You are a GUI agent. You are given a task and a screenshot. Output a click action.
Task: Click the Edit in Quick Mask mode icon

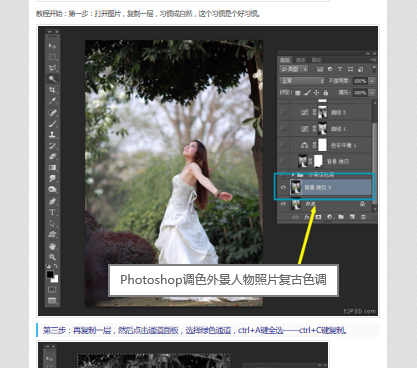(x=52, y=289)
